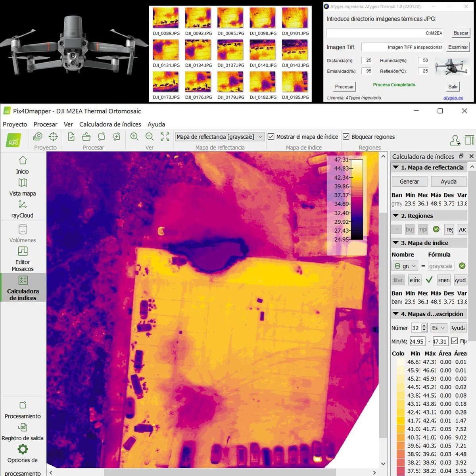Open the index name dropdown under Nombre

(x=405, y=266)
